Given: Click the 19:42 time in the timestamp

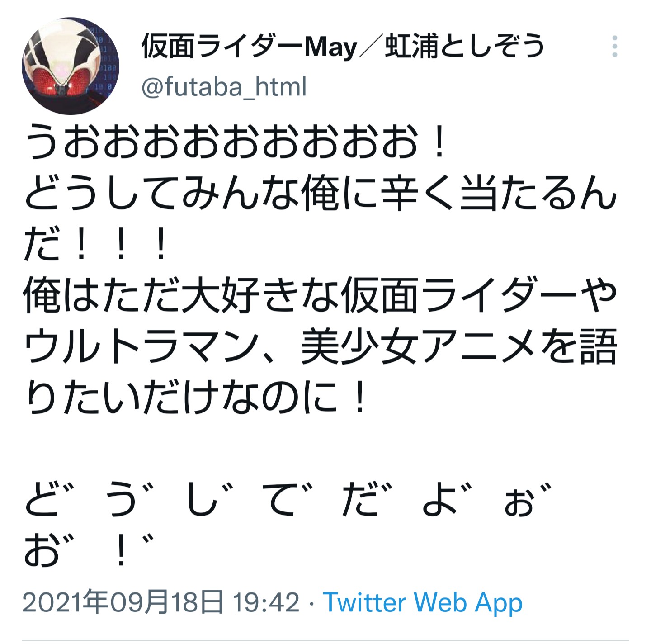Looking at the screenshot, I should pos(266,602).
